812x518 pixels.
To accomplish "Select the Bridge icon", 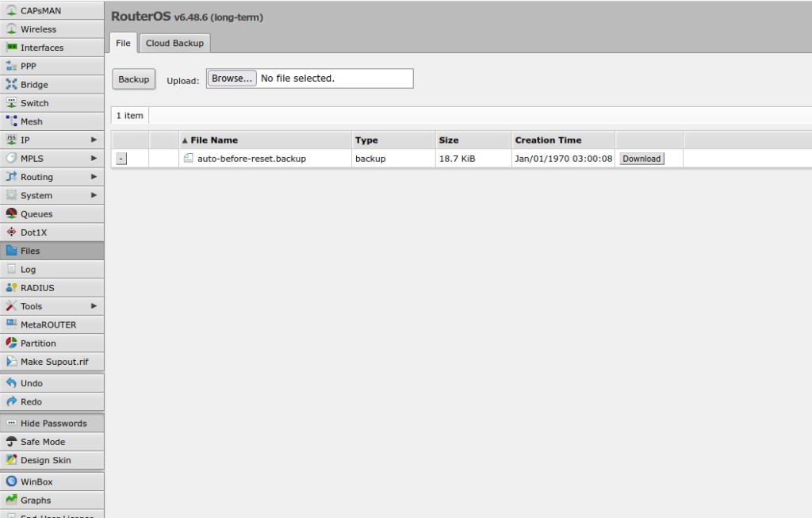I will tap(11, 84).
